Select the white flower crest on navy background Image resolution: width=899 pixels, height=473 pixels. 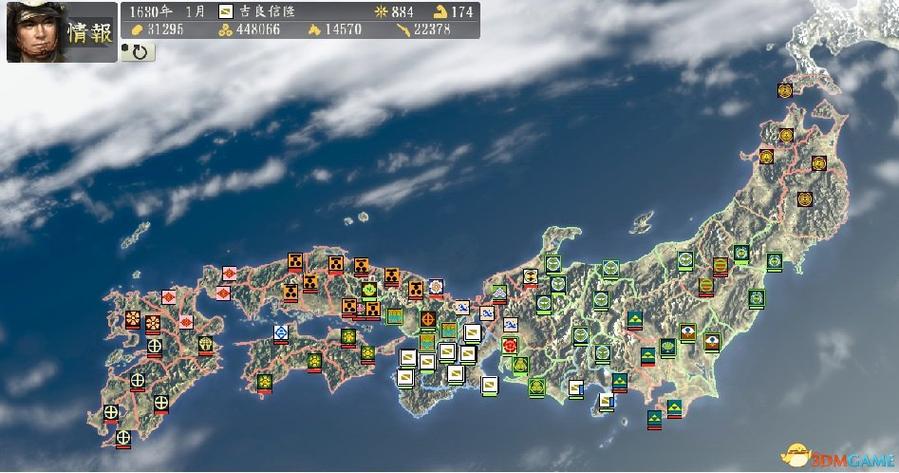click(436, 287)
